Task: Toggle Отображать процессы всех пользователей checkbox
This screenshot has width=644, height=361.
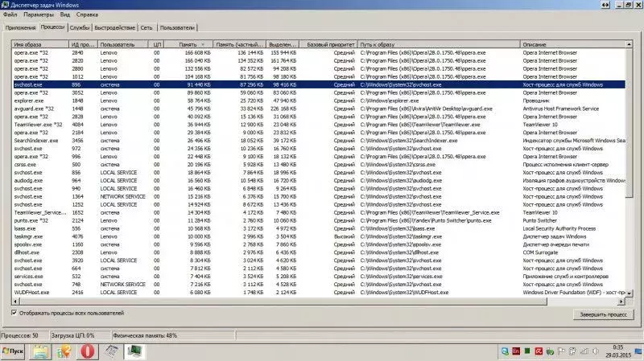Action: [14, 313]
